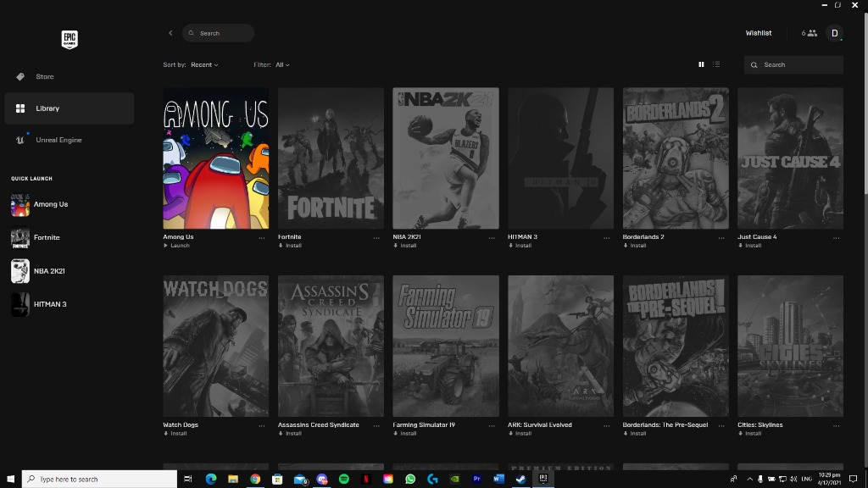Image resolution: width=868 pixels, height=488 pixels.
Task: Click the Farming Simulator 19 title text
Action: pyautogui.click(x=424, y=425)
